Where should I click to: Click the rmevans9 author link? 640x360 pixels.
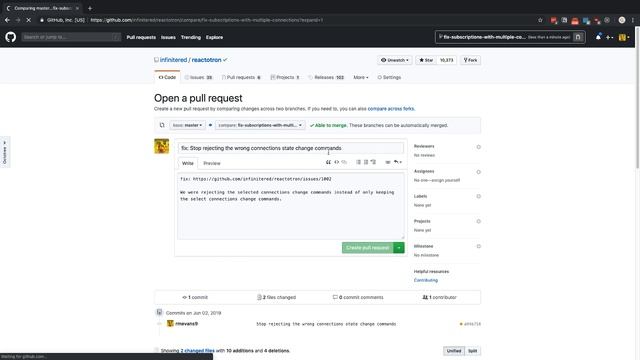(x=187, y=324)
